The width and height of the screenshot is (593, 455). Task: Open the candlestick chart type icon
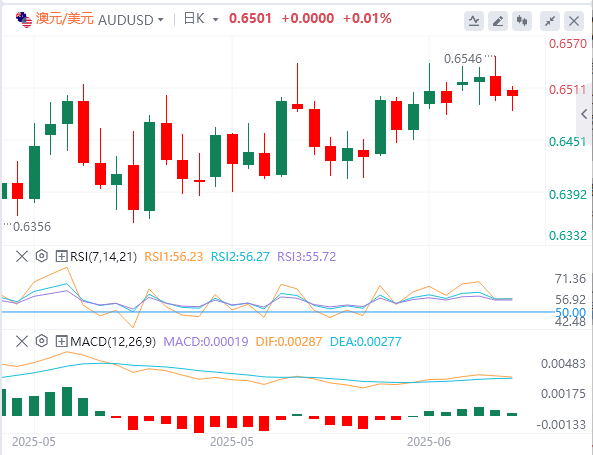(522, 21)
